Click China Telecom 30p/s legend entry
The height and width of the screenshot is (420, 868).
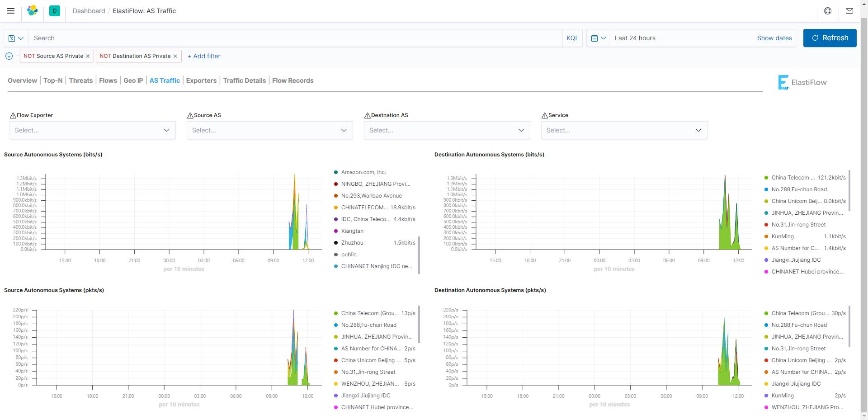point(805,313)
